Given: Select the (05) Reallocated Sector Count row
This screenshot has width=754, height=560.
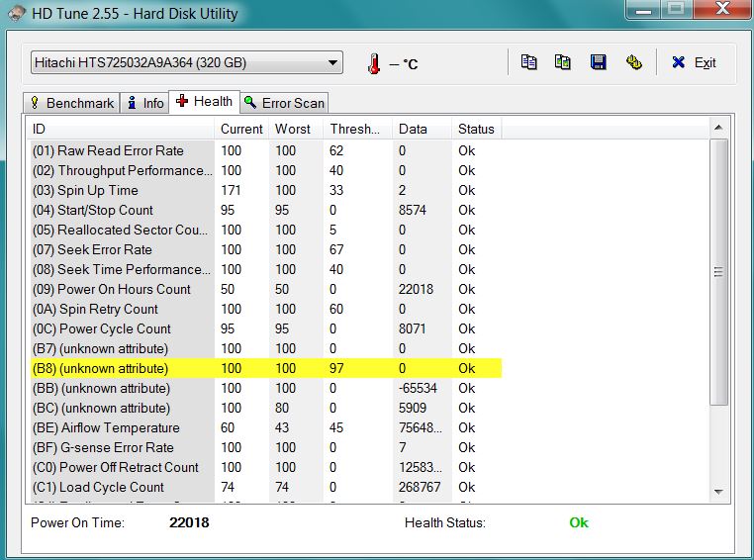Looking at the screenshot, I should (x=266, y=230).
